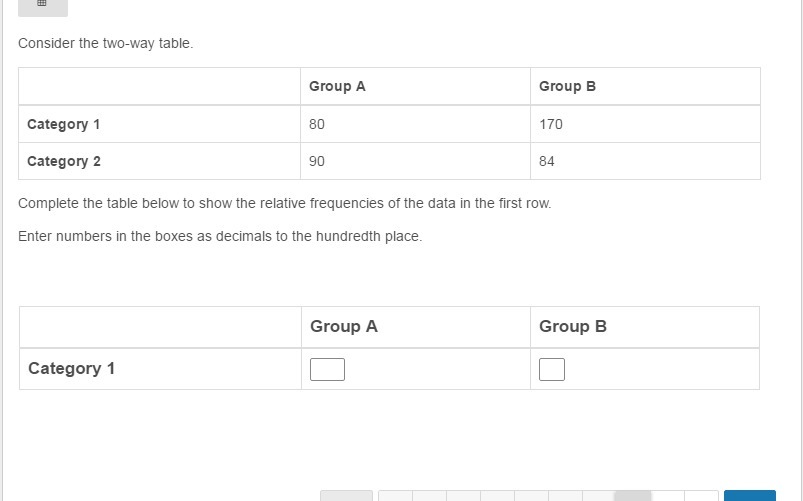The height and width of the screenshot is (501, 803).
Task: Click the Group A answer input box
Action: [327, 370]
